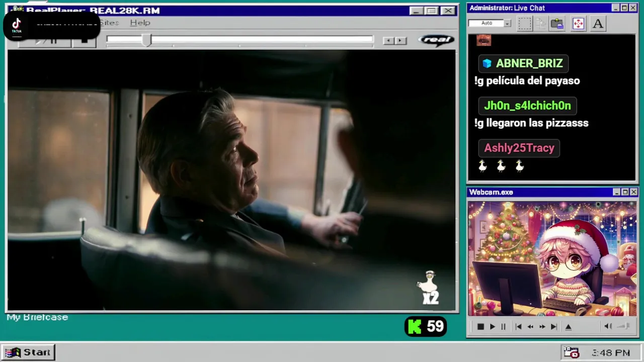Viewport: 644px width, 362px height.
Task: Click username Jh0n_s4lchich0n in chat
Action: click(527, 106)
